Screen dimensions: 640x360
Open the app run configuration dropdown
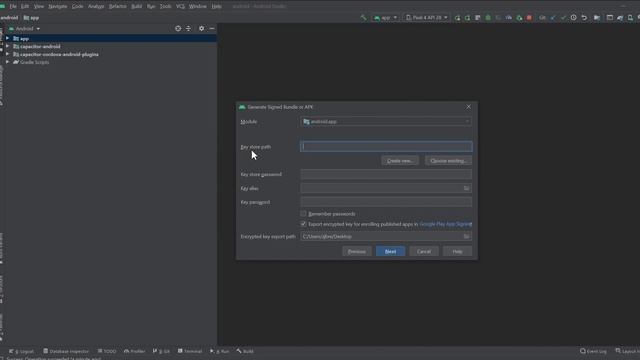385,18
